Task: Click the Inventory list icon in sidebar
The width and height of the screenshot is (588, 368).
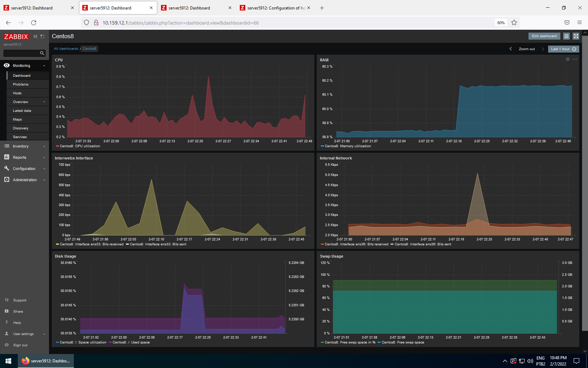Action: pos(6,146)
